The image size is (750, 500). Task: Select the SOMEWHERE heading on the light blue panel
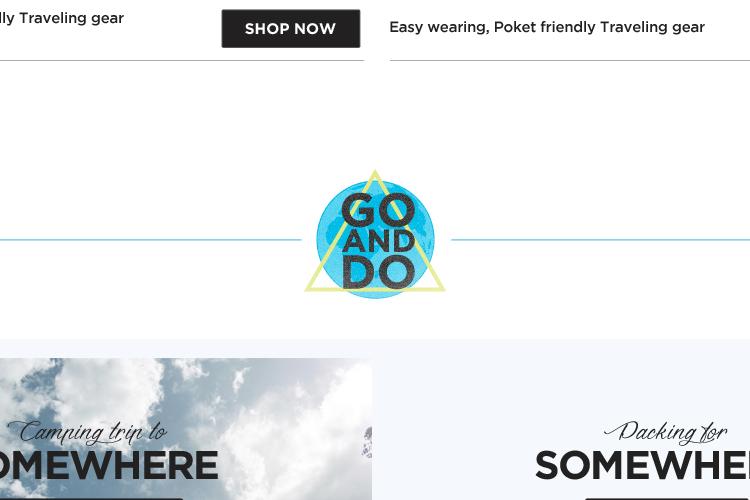(642, 466)
